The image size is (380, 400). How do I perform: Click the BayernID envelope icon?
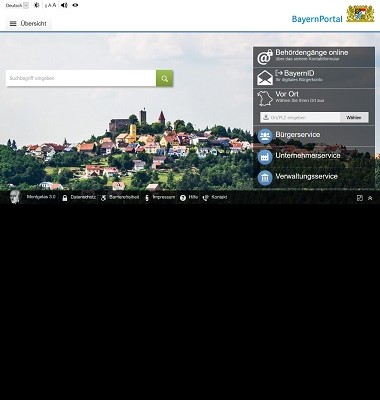click(x=265, y=78)
